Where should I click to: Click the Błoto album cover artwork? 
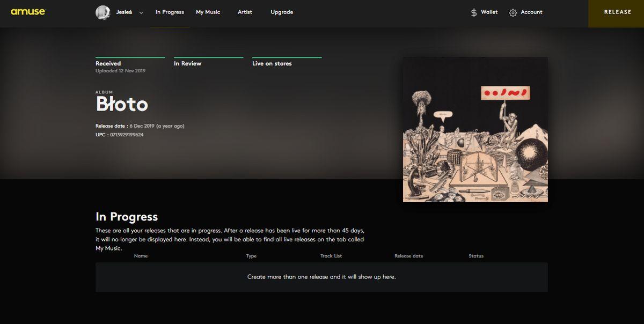(475, 130)
